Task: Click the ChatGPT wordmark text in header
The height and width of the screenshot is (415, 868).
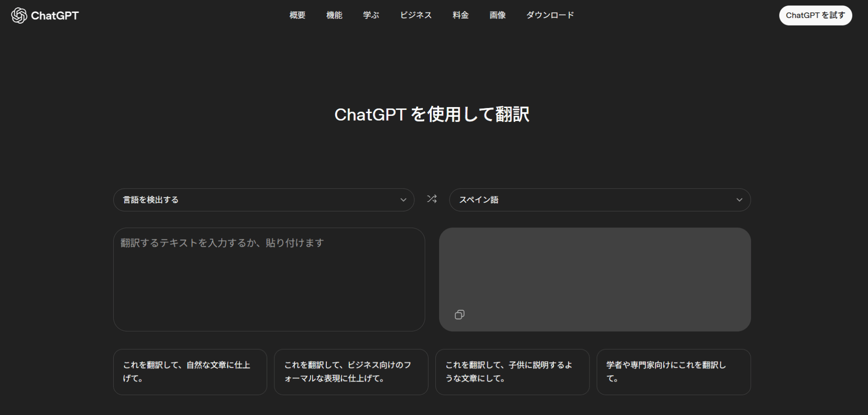Action: [55, 16]
